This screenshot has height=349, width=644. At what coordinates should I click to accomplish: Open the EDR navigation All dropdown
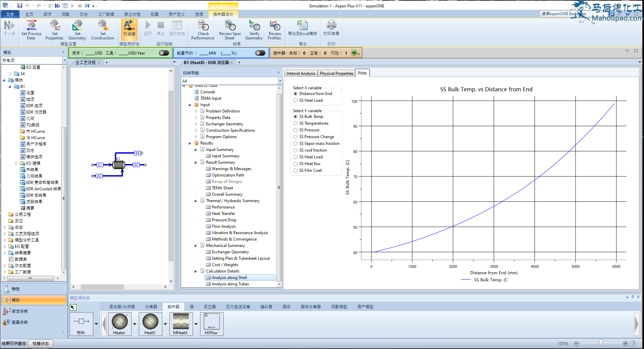coord(280,81)
